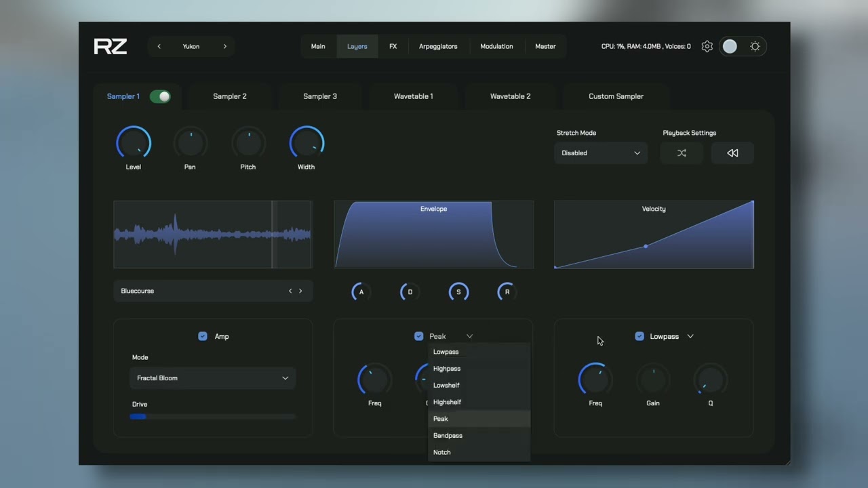
Task: Load previous sample before Bluecourse
Action: point(290,291)
